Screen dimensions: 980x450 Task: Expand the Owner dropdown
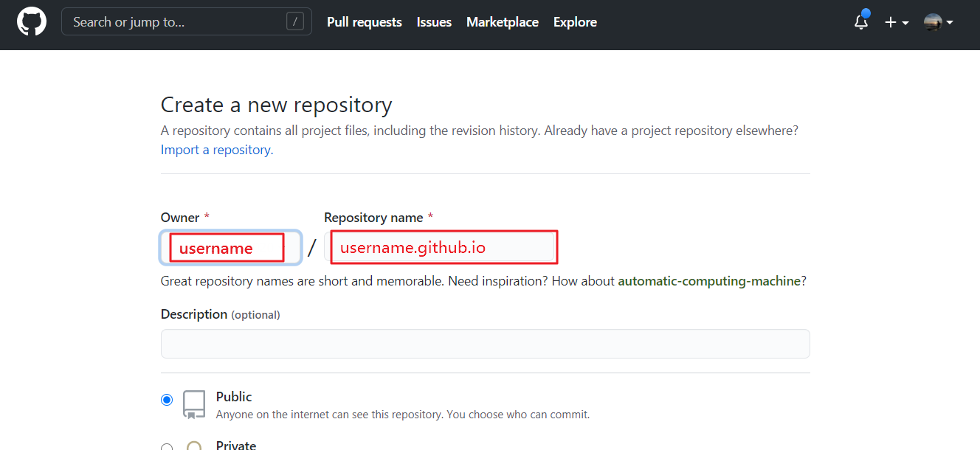coord(230,248)
